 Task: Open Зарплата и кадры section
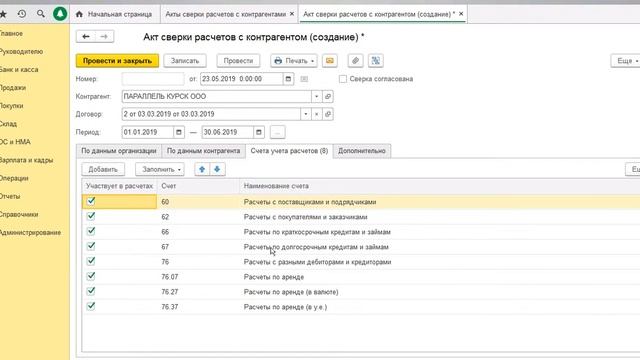click(27, 160)
